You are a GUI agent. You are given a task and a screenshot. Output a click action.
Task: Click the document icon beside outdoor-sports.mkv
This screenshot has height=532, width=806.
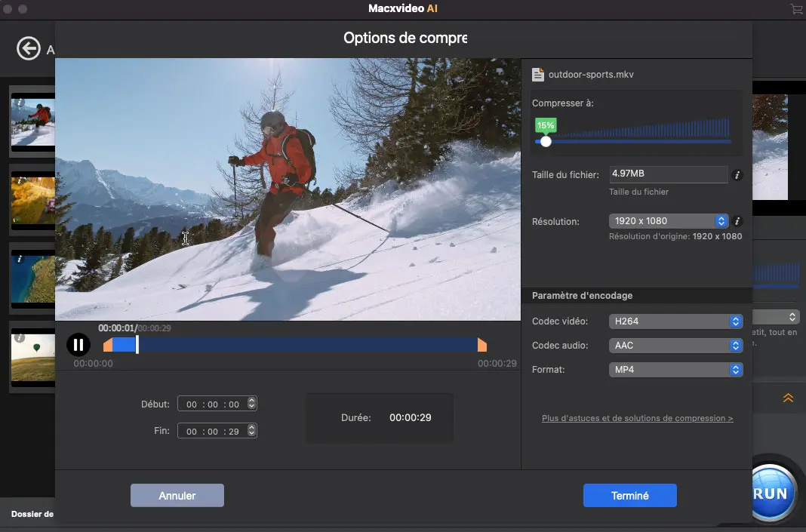(x=538, y=74)
